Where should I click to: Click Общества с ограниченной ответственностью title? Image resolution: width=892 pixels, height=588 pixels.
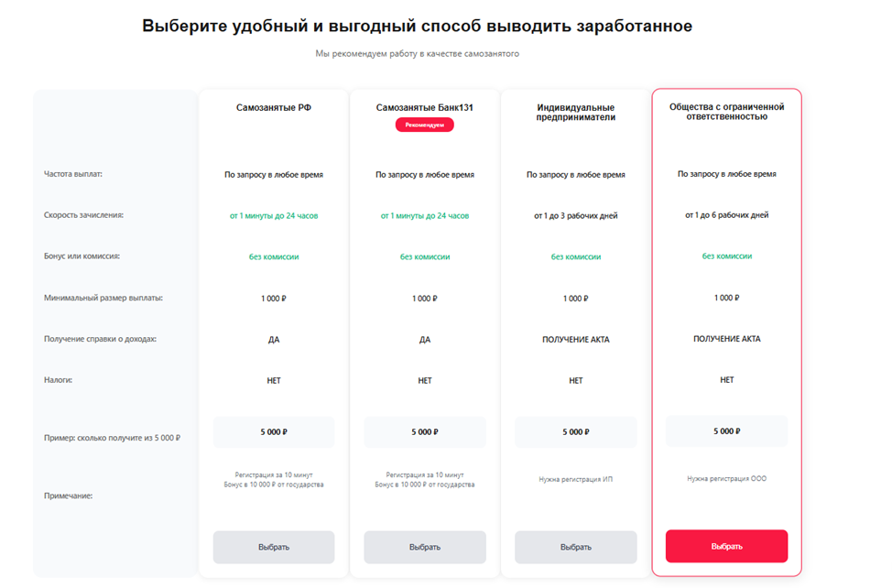click(x=726, y=112)
